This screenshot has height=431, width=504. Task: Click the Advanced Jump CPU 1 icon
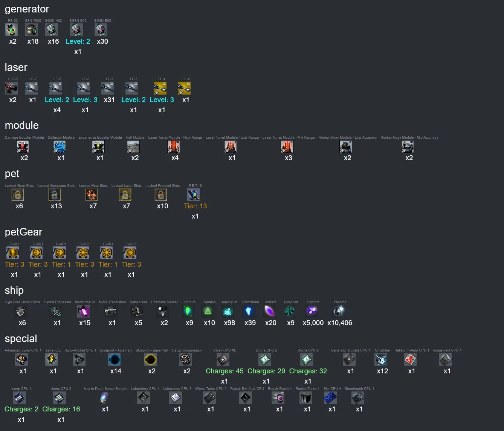tap(21, 360)
